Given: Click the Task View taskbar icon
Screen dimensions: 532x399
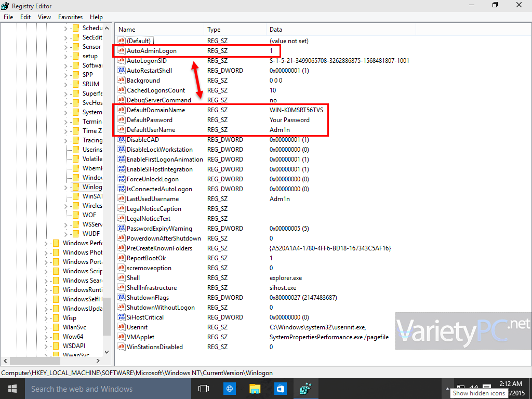Looking at the screenshot, I should click(x=203, y=388).
